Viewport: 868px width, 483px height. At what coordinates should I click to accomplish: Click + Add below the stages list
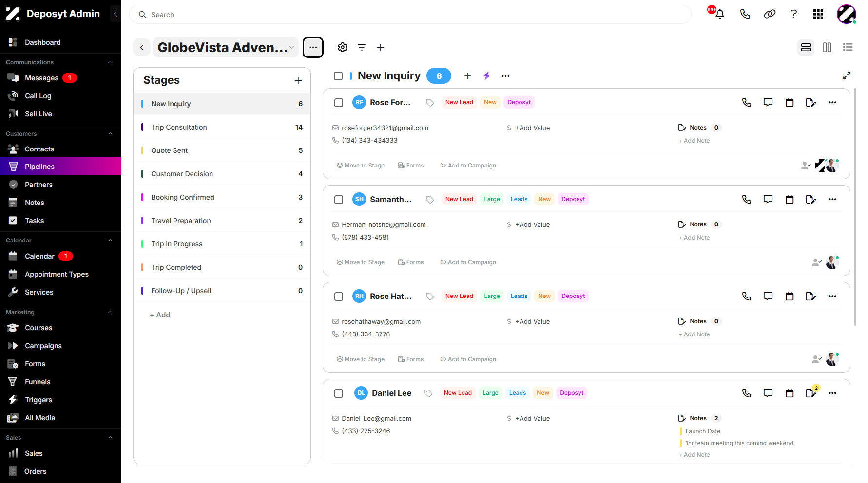point(160,315)
